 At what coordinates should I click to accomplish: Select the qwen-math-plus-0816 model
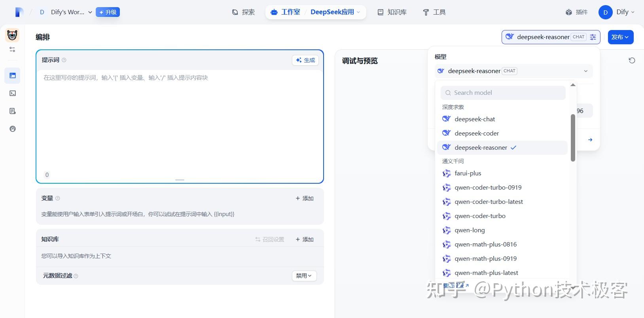(502, 244)
